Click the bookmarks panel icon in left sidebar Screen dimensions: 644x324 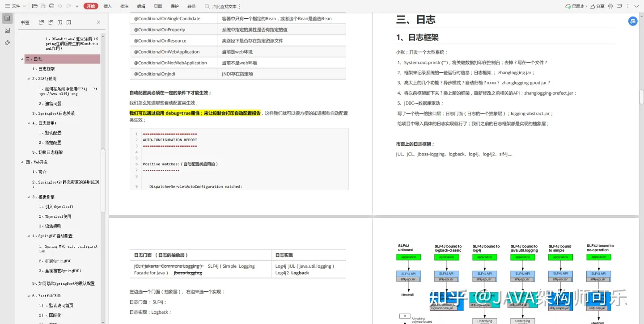(8, 18)
